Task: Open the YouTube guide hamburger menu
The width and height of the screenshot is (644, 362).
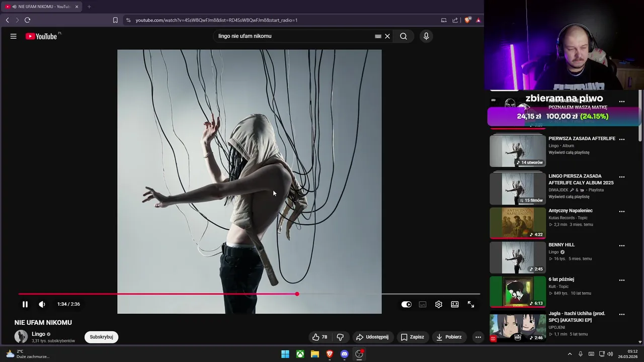Action: click(14, 36)
